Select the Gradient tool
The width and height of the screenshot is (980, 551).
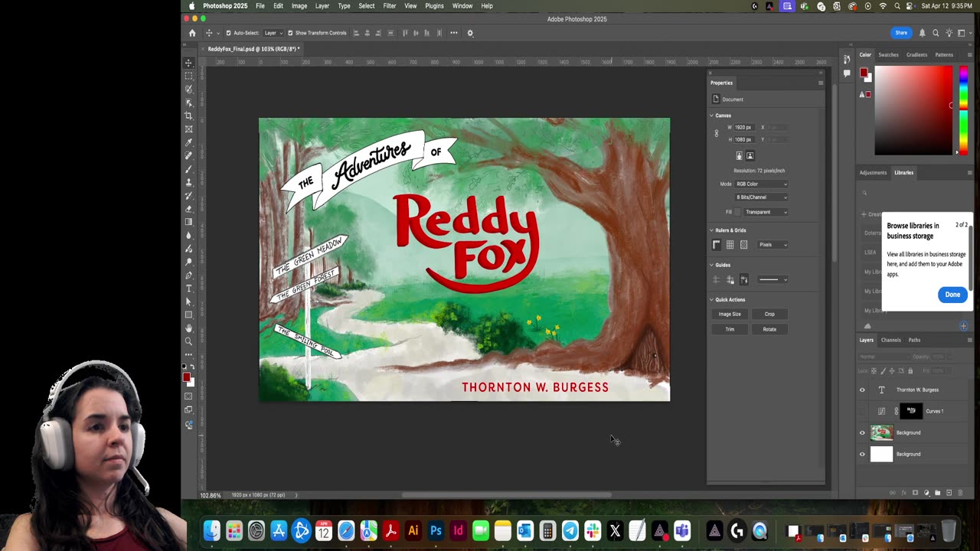pyautogui.click(x=188, y=222)
